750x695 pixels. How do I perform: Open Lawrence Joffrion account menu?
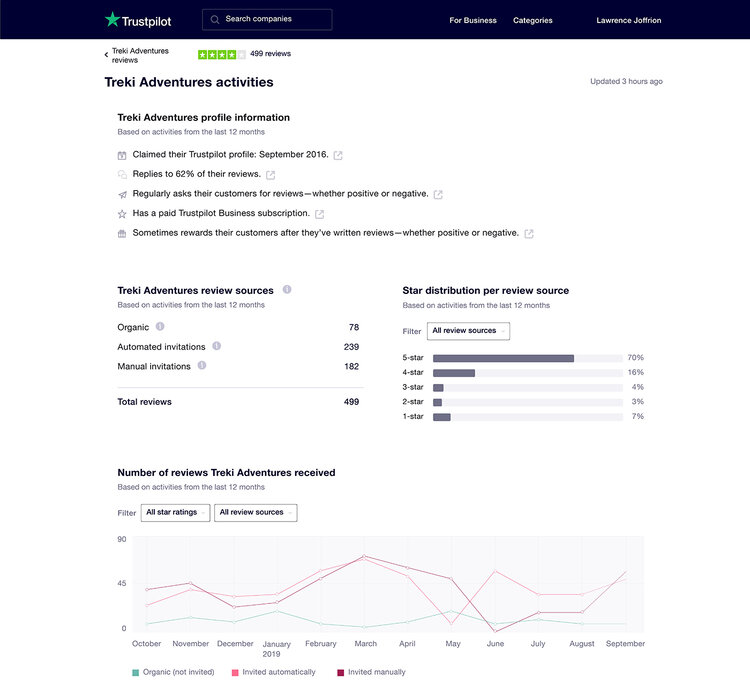(629, 20)
